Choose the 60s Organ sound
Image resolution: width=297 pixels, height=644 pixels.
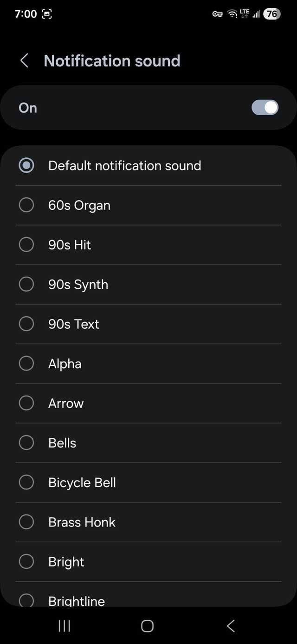click(x=26, y=205)
